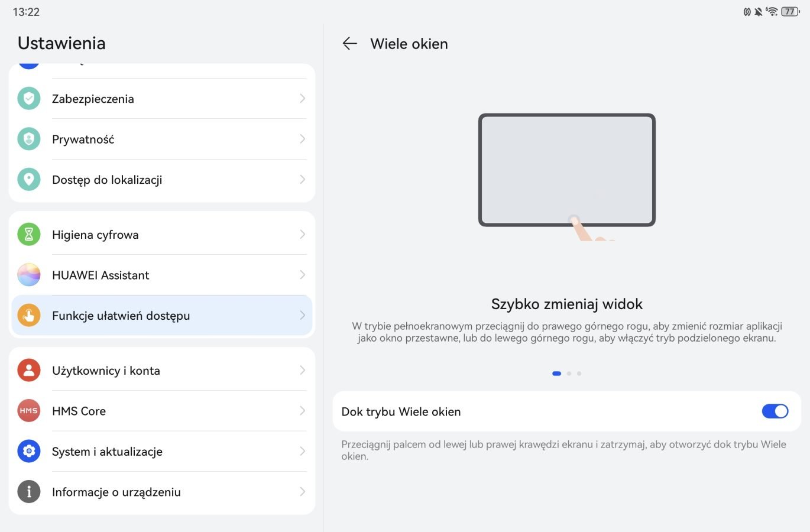Tap the Higiena cyfrowa hourglass icon
The image size is (810, 532).
point(29,234)
